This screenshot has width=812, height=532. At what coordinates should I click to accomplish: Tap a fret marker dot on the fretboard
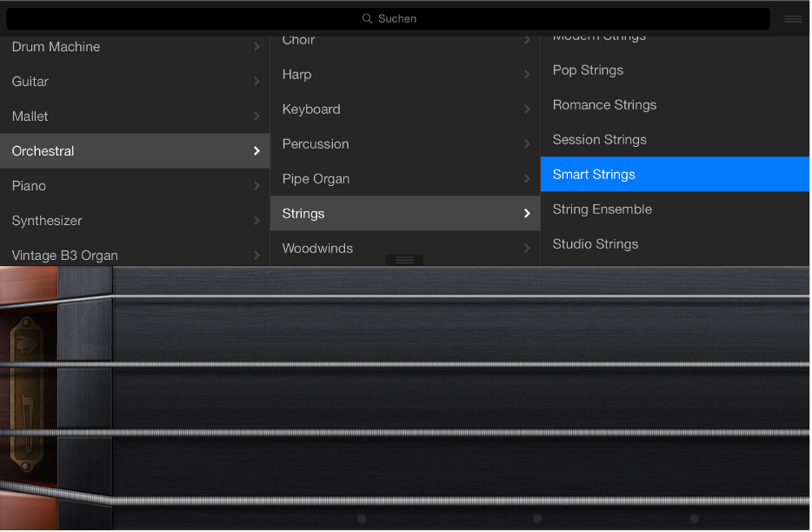361,518
